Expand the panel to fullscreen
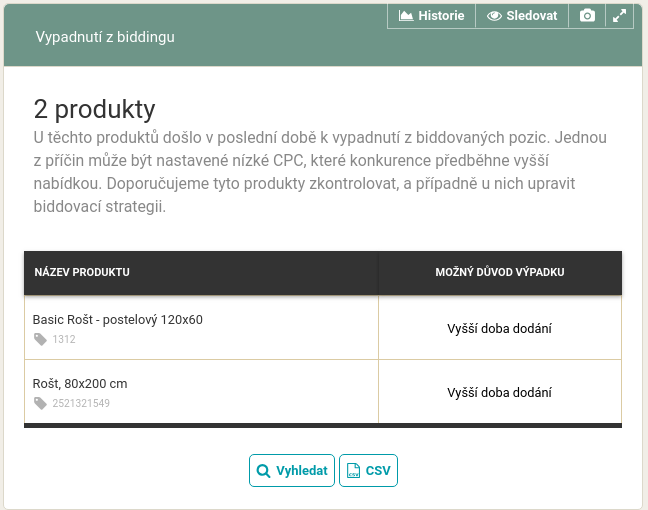The image size is (648, 510). (x=619, y=16)
